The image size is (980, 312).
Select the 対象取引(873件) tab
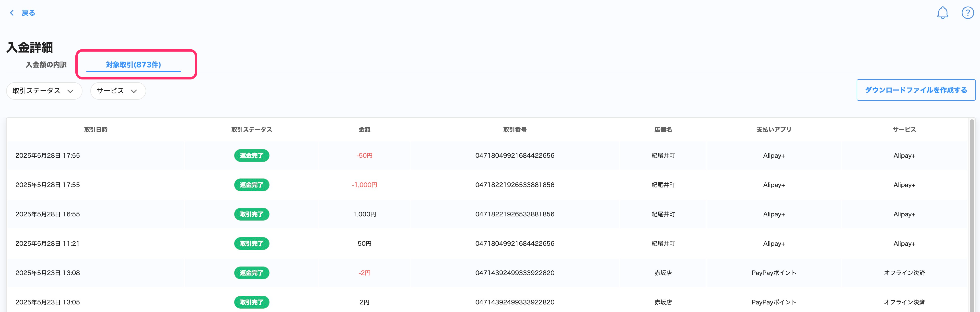[133, 65]
